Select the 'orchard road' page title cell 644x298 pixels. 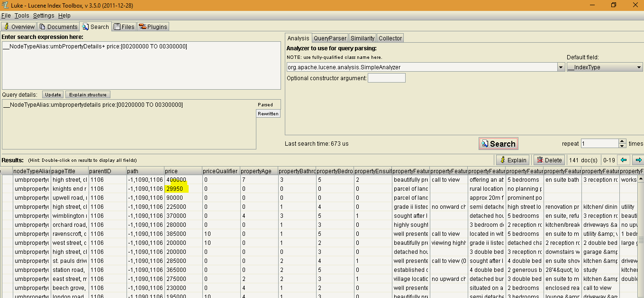[69, 225]
